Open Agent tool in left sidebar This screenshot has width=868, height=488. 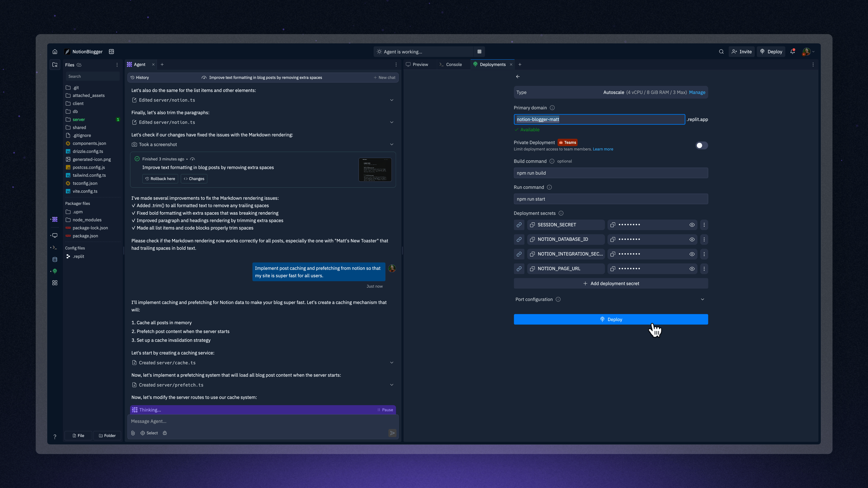54,219
